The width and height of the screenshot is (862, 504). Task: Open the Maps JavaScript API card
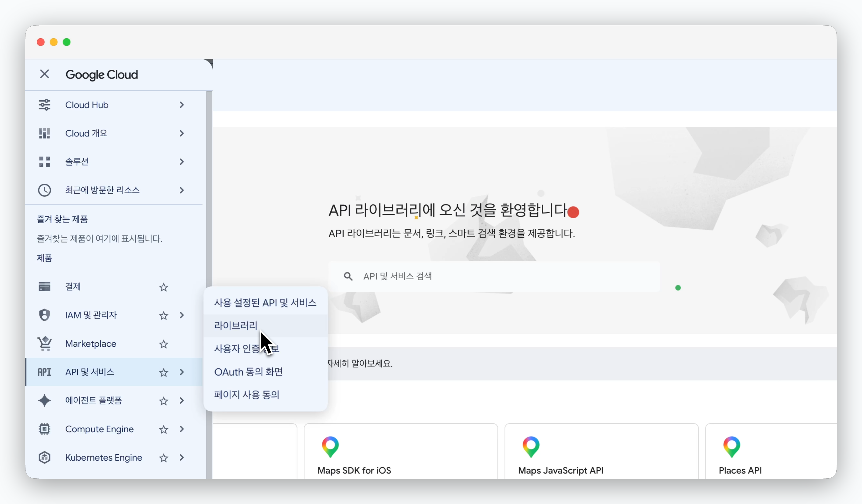(601, 451)
